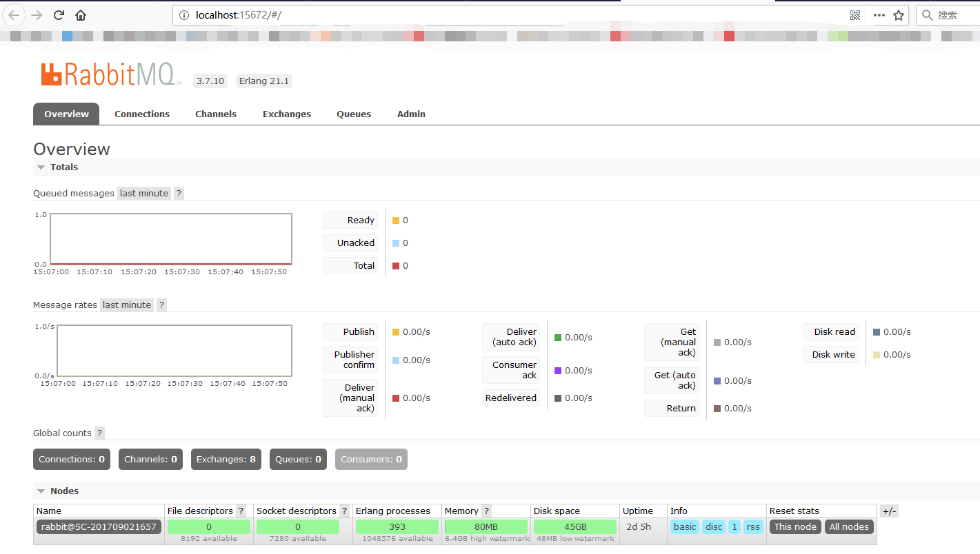Reset stats for All nodes
Image resolution: width=980 pixels, height=554 pixels.
(849, 527)
